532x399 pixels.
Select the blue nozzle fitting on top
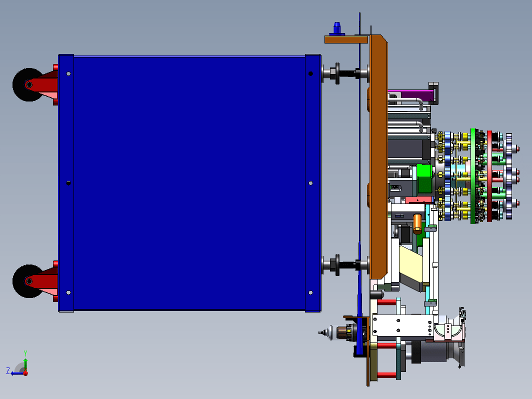click(x=337, y=28)
